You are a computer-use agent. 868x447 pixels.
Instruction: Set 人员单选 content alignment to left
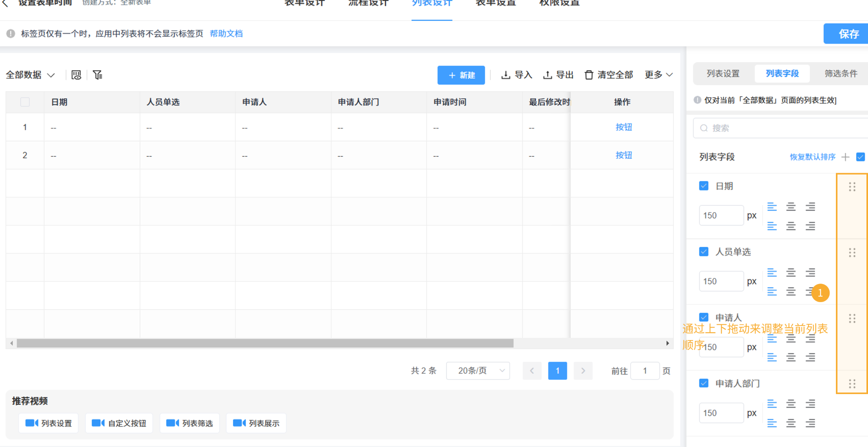772,291
